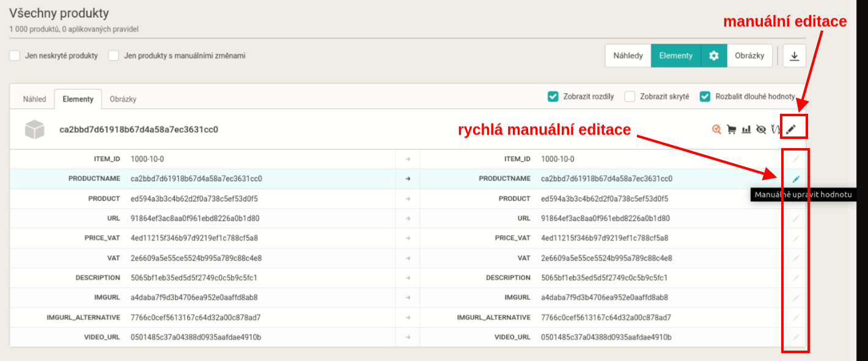The image size is (868, 361).
Task: Enable Jen neskryté produkty checkbox
Action: pyautogui.click(x=15, y=56)
